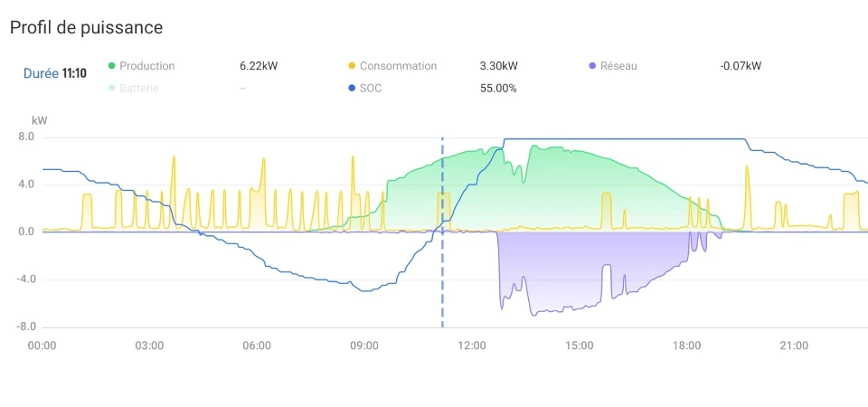Click the Production legend label
868x407 pixels.
coord(146,66)
